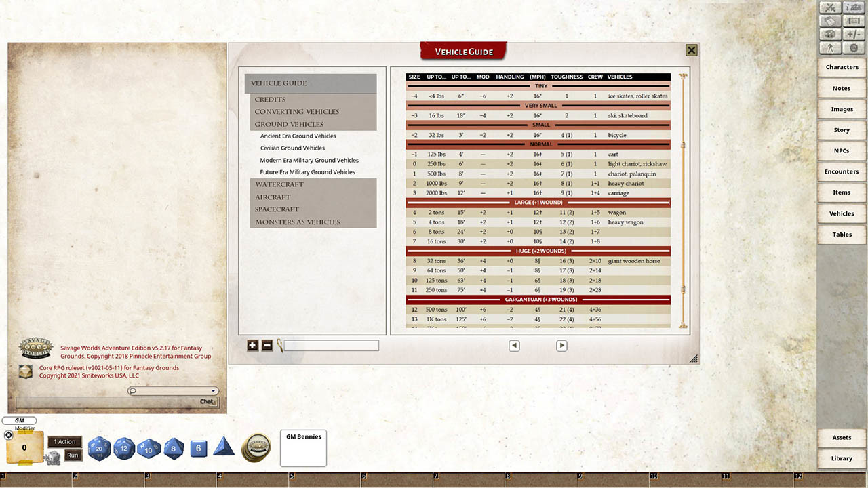Image resolution: width=868 pixels, height=488 pixels.
Task: Open the Combat Tracker crossed swords icon
Action: point(830,7)
